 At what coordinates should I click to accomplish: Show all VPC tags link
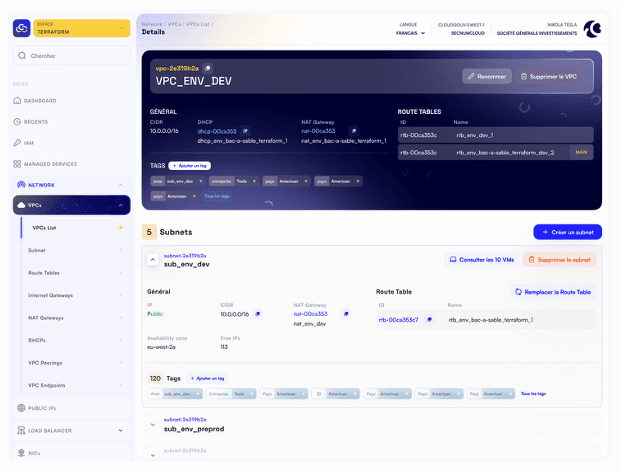point(217,196)
